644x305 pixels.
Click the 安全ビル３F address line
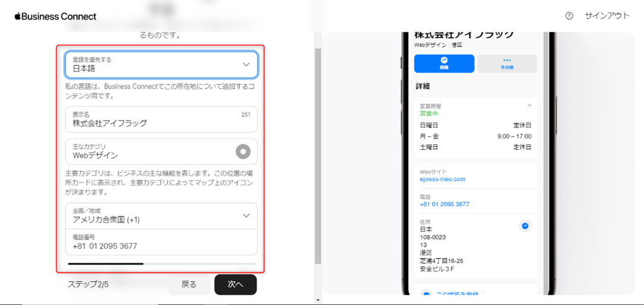[437, 269]
